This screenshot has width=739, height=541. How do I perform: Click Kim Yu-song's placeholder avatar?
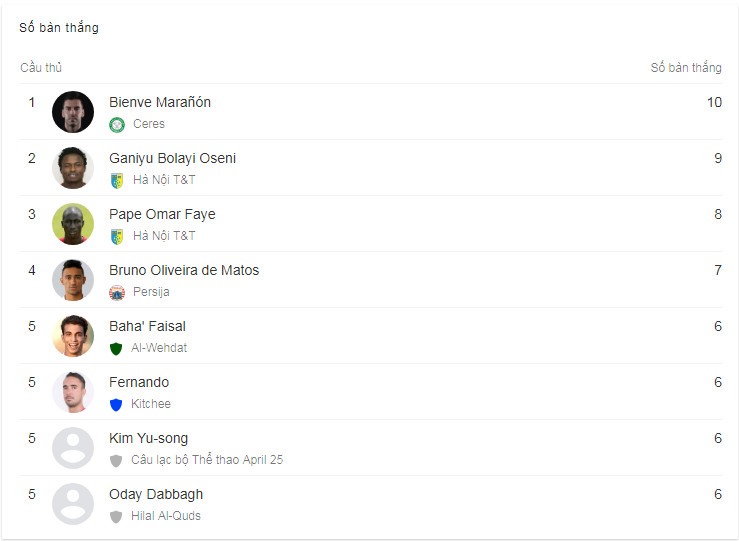click(73, 448)
